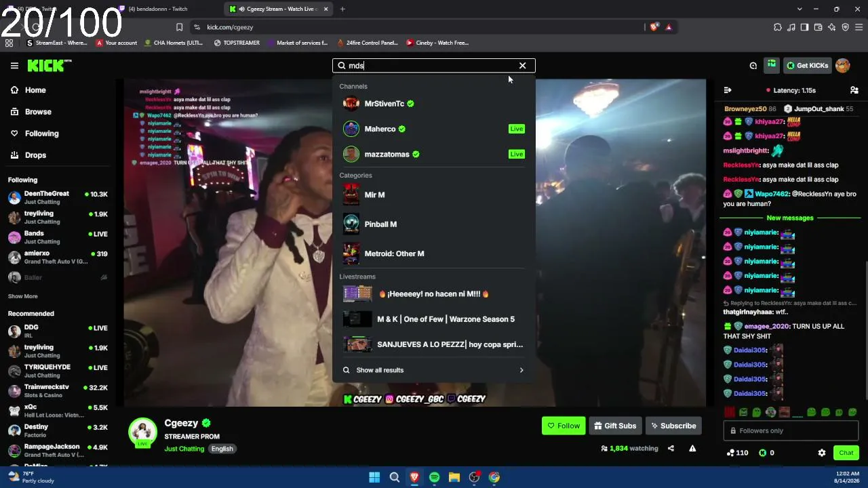This screenshot has height=488, width=868.
Task: Open a new browser tab
Action: pyautogui.click(x=342, y=9)
